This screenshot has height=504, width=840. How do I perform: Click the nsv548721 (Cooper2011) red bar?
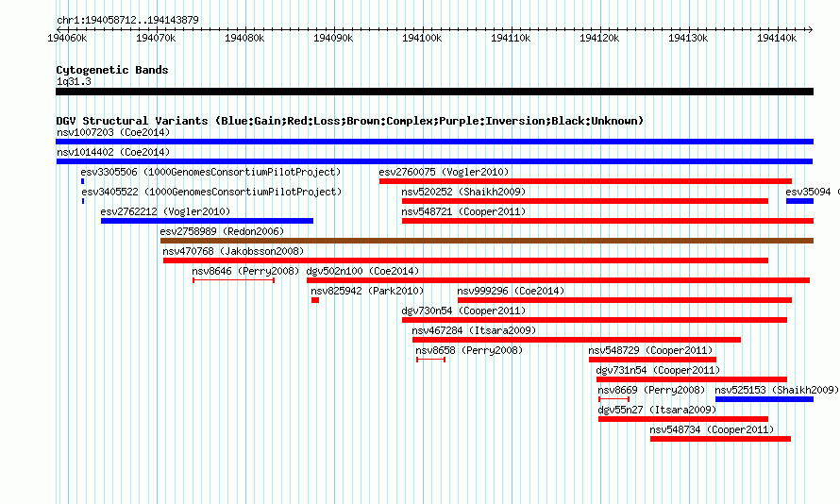point(608,221)
